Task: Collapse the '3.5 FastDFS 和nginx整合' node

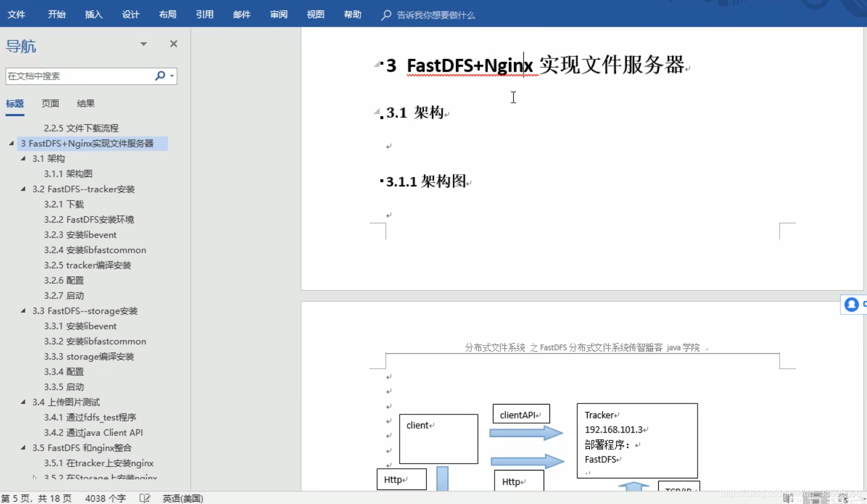Action: click(23, 448)
